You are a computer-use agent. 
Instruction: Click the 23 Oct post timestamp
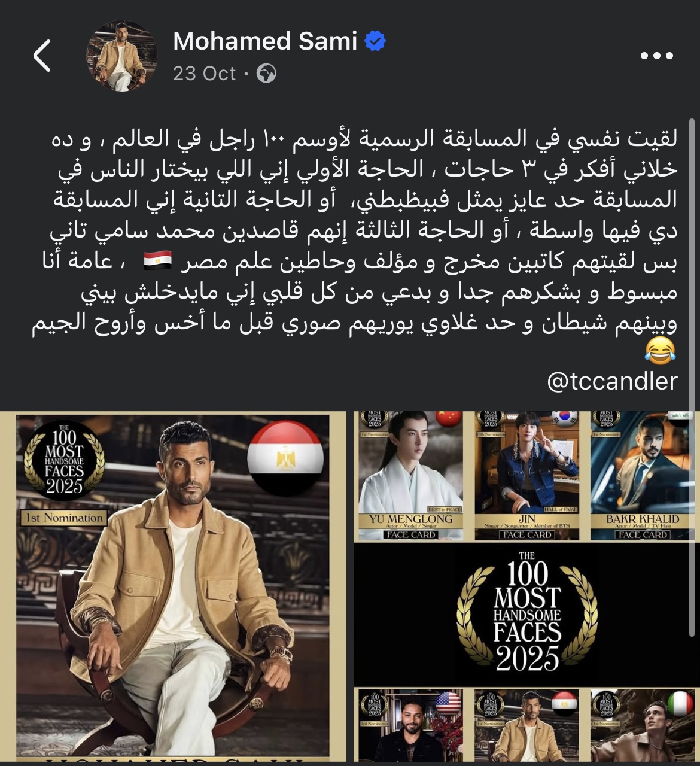pyautogui.click(x=205, y=74)
